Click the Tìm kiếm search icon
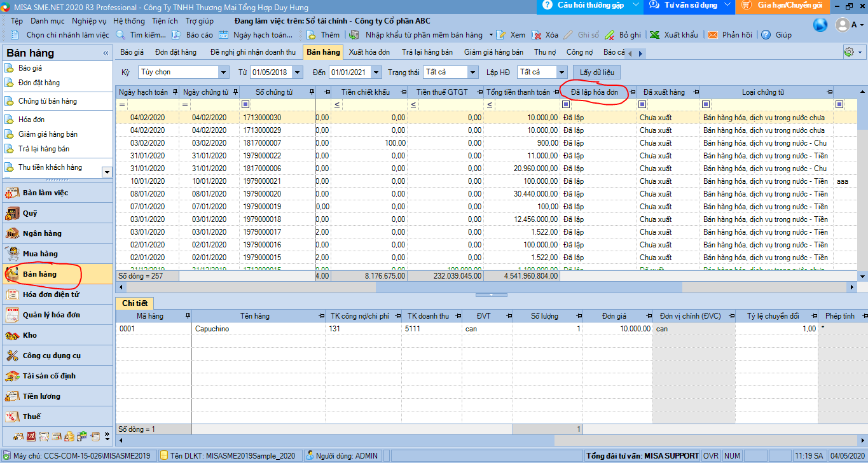The image size is (868, 463). click(121, 35)
